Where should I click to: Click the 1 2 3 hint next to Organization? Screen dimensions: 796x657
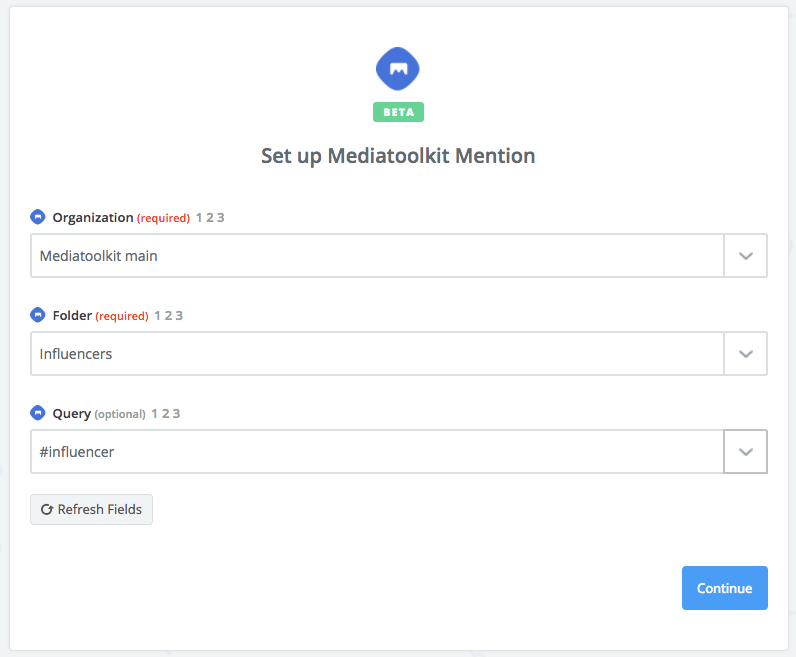210,218
